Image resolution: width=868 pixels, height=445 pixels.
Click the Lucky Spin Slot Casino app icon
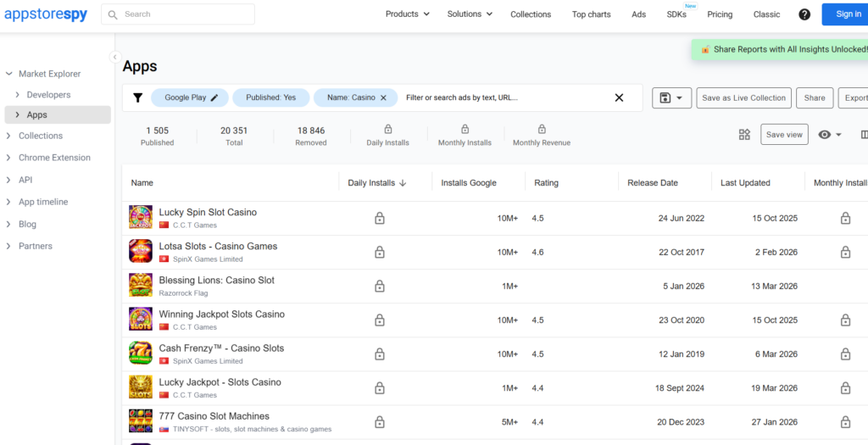(x=141, y=218)
